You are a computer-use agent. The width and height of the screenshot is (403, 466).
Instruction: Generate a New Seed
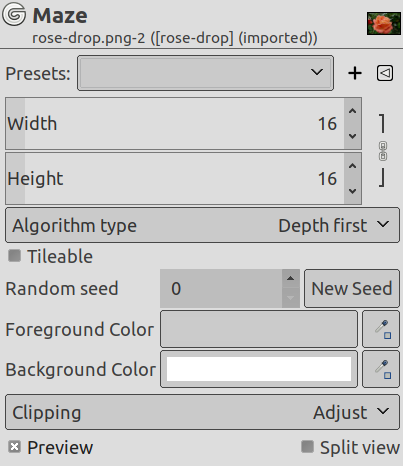pos(352,288)
